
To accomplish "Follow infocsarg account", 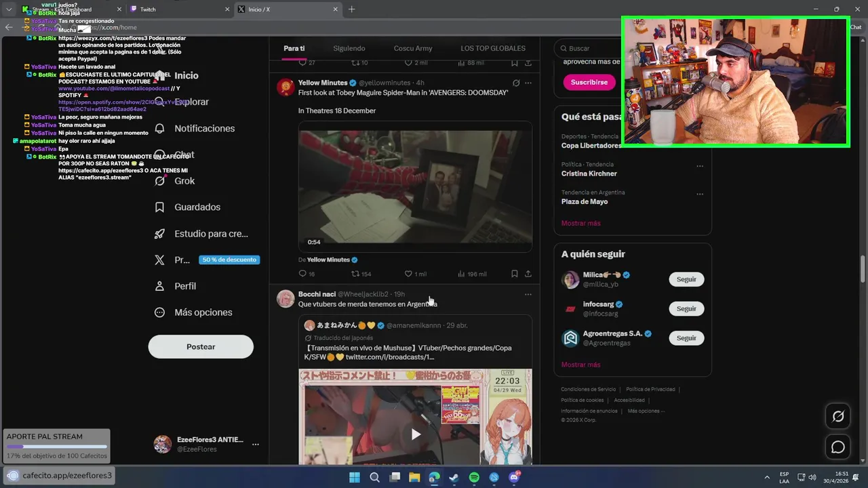I will 686,308.
